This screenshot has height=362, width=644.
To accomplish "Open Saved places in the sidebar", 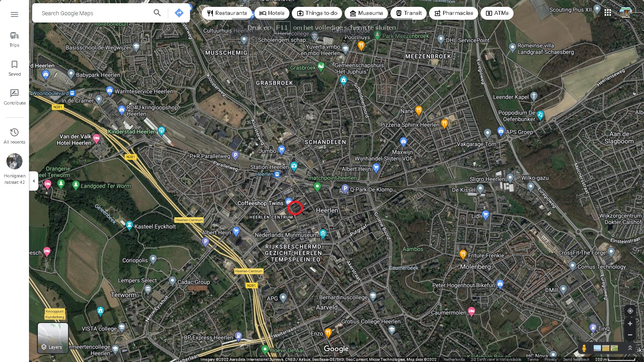I will (14, 68).
